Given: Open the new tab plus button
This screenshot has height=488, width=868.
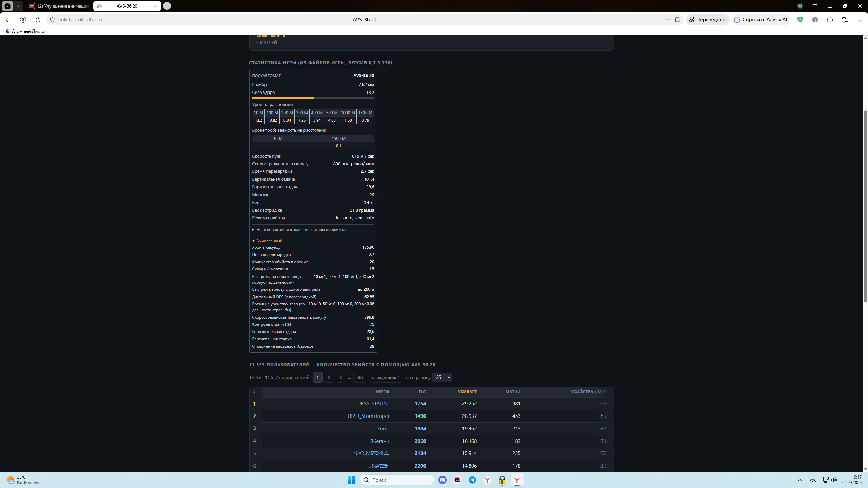Looking at the screenshot, I should (167, 6).
